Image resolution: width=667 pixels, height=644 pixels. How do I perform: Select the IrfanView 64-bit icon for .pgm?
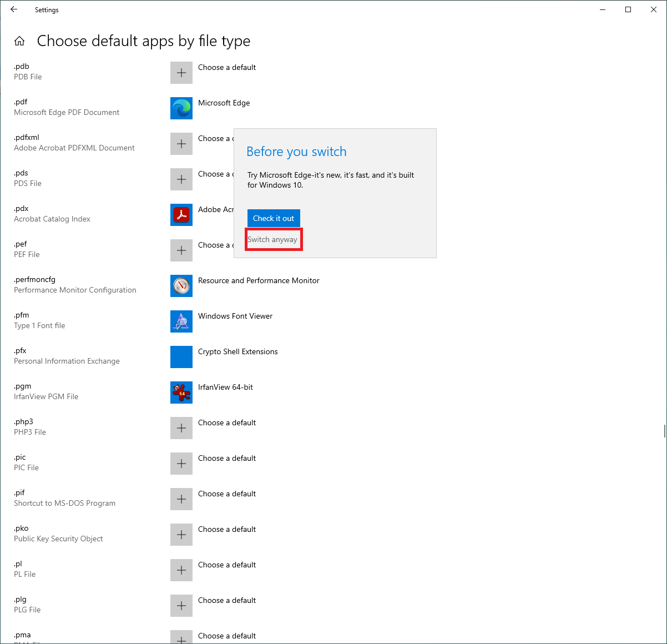181,393
